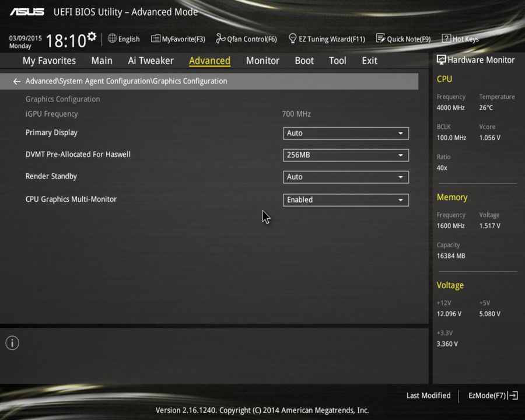This screenshot has height=420, width=525.
Task: Open the language selection menu
Action: tap(124, 38)
